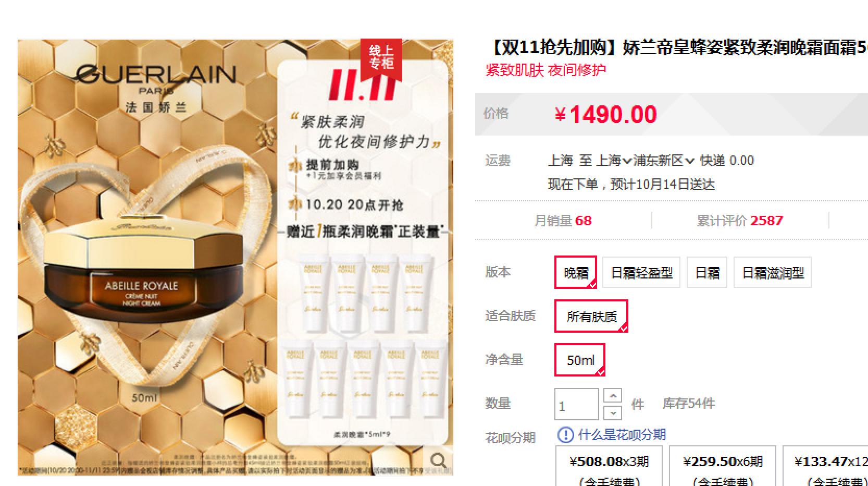Choose the 日霜 version
868x486 pixels.
coord(707,272)
